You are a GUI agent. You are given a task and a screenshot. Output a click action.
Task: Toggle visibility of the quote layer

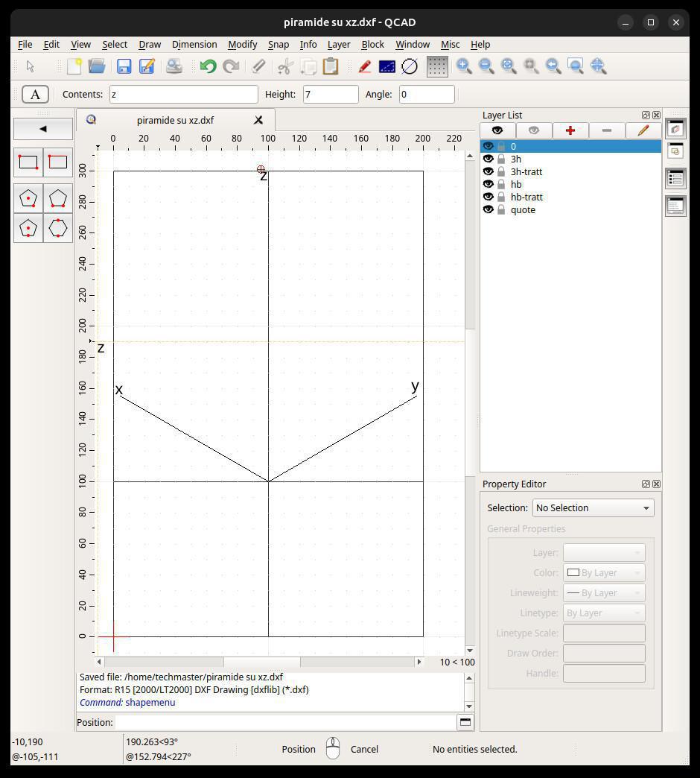tap(489, 209)
